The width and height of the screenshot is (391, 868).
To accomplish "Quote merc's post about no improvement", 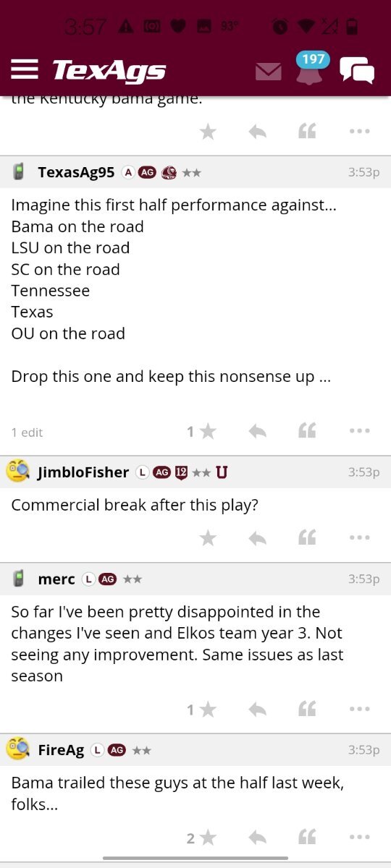I will click(x=307, y=710).
